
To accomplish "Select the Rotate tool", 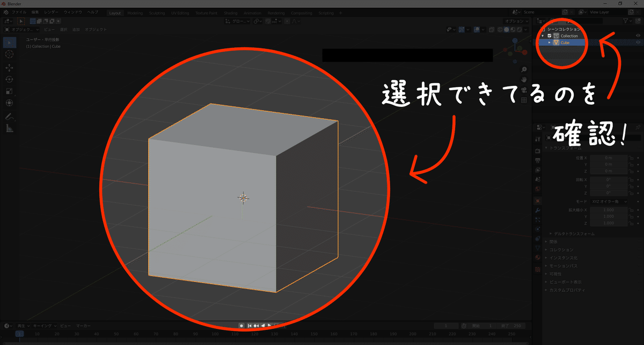I will [x=10, y=79].
